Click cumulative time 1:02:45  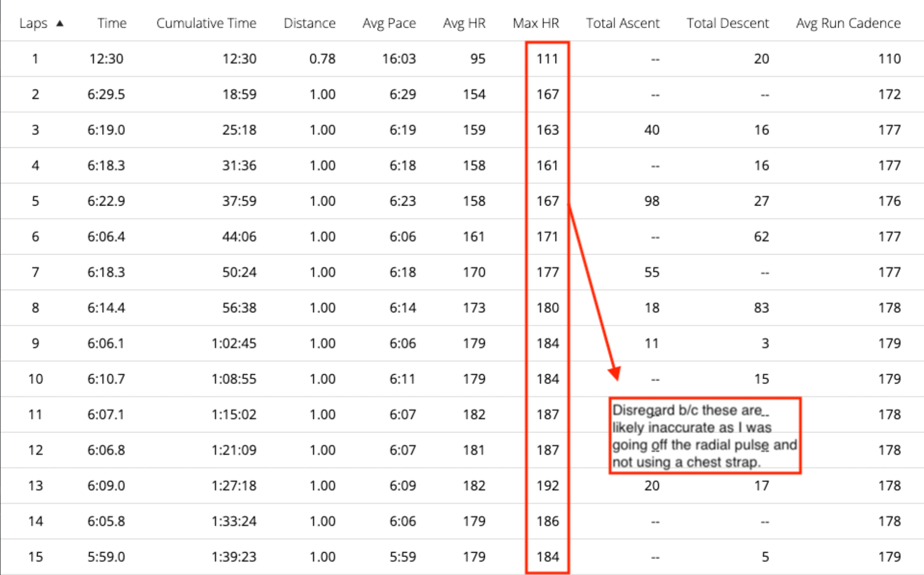[x=234, y=343]
